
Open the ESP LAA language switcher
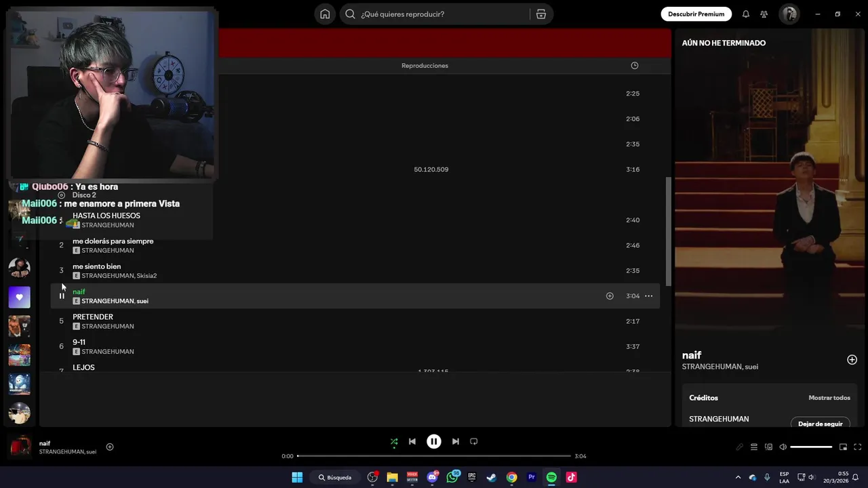point(784,477)
